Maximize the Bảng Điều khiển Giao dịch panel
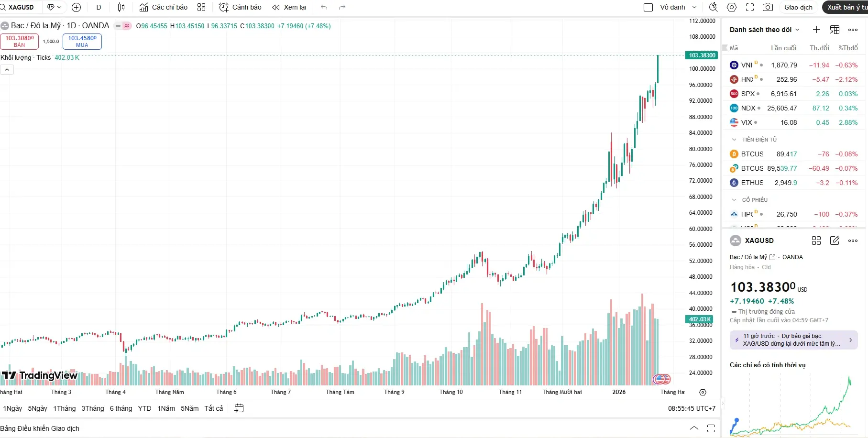This screenshot has width=868, height=438. pyautogui.click(x=711, y=428)
